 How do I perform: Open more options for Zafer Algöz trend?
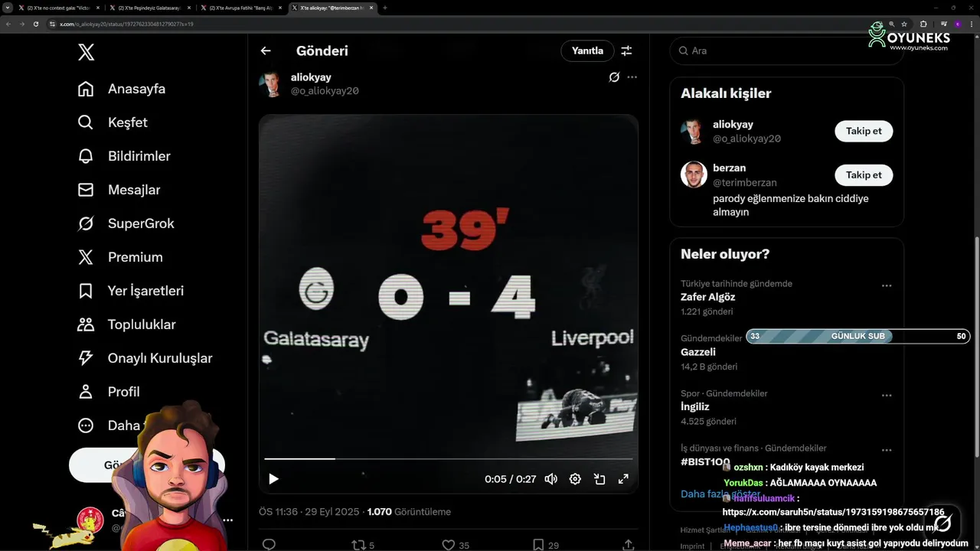(x=887, y=285)
